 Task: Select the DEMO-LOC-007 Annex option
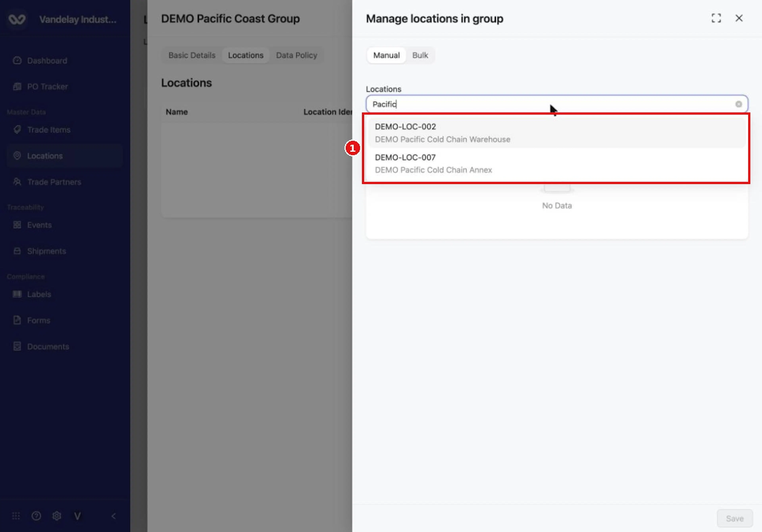(557, 163)
